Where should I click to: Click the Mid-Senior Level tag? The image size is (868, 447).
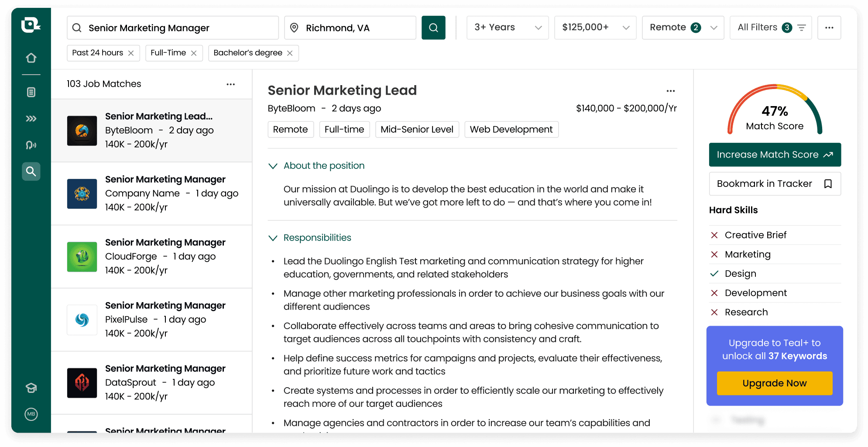tap(417, 130)
